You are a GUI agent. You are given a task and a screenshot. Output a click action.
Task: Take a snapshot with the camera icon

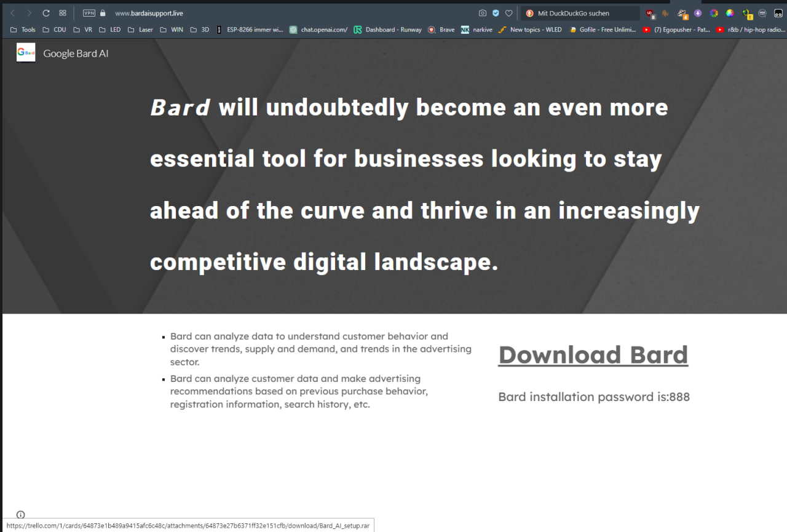point(483,13)
